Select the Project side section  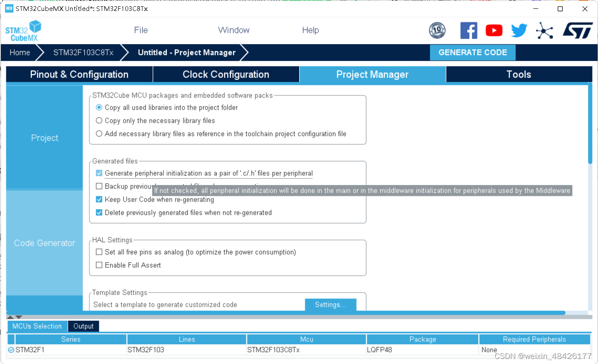pos(45,138)
